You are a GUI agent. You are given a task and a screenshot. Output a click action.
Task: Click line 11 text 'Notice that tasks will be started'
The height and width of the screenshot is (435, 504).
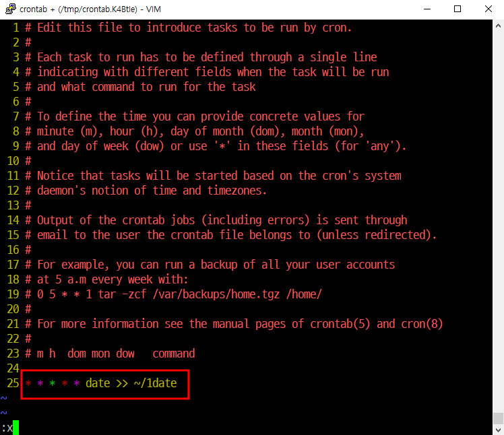[x=137, y=176]
